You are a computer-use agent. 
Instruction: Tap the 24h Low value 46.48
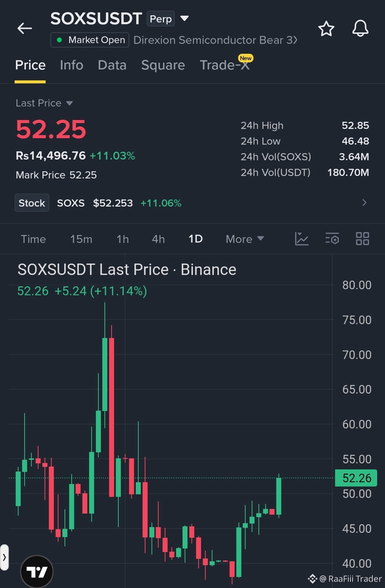point(355,141)
